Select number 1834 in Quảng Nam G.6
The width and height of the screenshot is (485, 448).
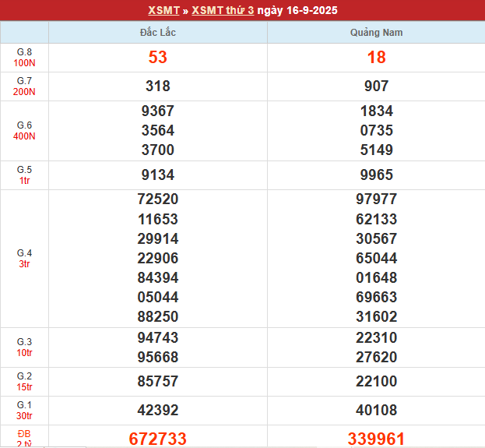pos(377,111)
